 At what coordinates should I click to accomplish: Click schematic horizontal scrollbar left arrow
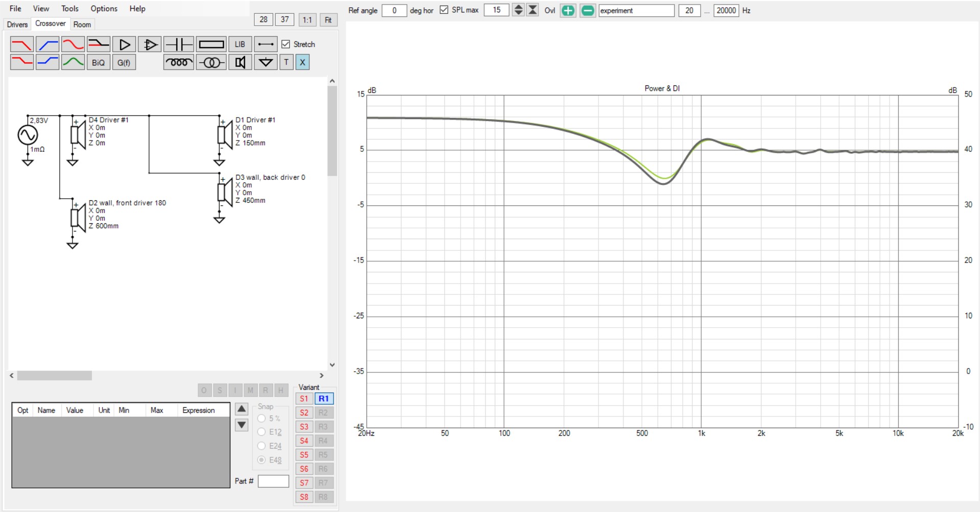[12, 376]
